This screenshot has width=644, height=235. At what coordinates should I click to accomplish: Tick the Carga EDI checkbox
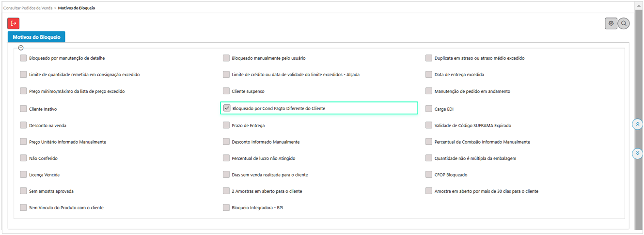(429, 109)
